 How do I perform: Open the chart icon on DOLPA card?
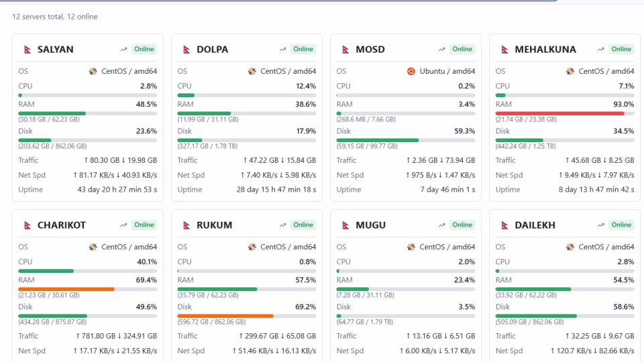[282, 49]
